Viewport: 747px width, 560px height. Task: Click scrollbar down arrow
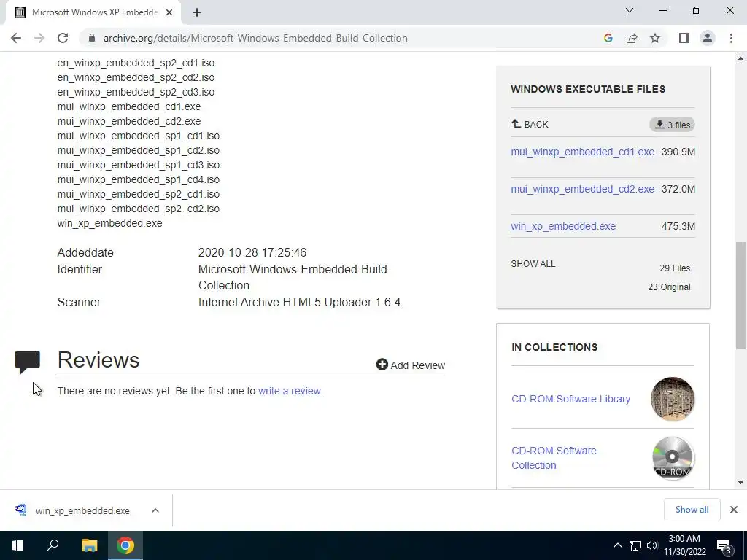point(740,483)
